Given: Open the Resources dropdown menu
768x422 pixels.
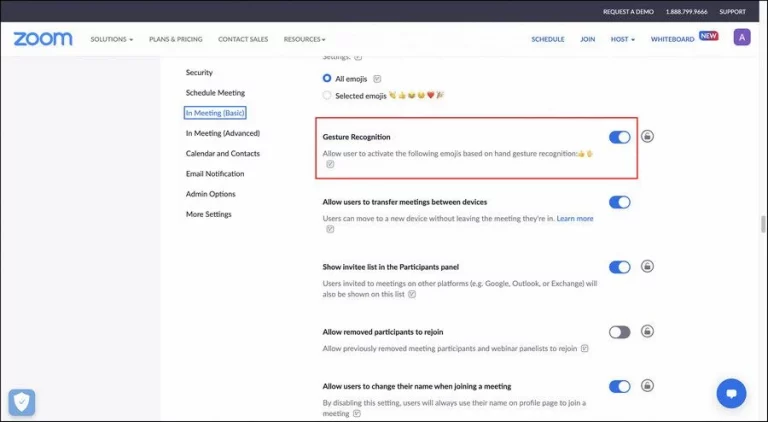Looking at the screenshot, I should [x=304, y=39].
